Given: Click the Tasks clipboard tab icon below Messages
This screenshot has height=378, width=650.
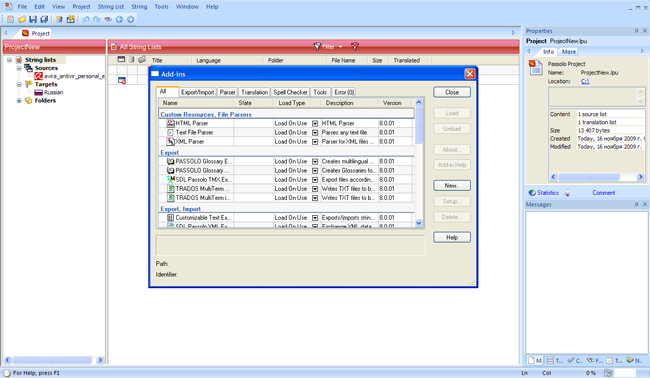Looking at the screenshot, I should point(610,360).
